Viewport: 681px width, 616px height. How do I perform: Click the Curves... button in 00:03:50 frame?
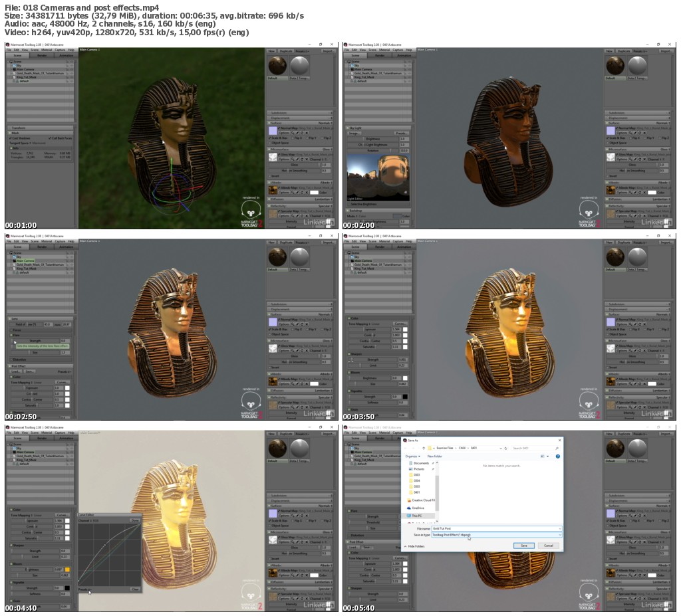click(x=400, y=324)
